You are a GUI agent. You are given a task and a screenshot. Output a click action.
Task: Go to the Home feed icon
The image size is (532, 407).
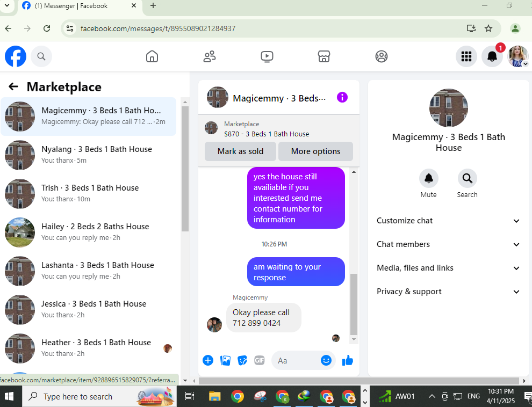pos(152,56)
